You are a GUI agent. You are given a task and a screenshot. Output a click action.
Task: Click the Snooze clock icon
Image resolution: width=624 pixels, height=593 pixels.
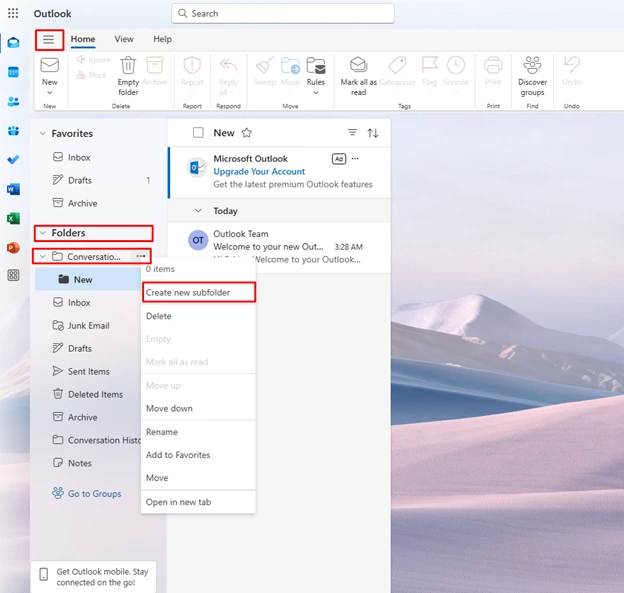(x=456, y=65)
